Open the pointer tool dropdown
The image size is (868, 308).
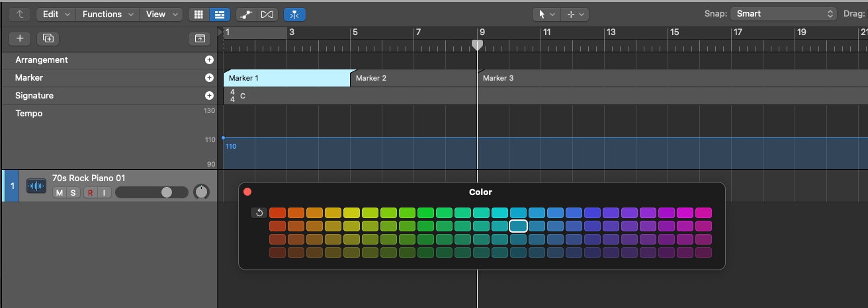[546, 14]
